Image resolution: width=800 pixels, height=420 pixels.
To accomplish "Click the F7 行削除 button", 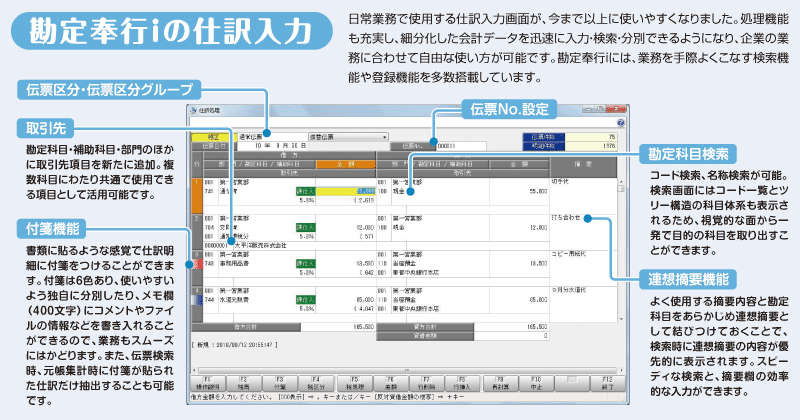I will [x=427, y=384].
